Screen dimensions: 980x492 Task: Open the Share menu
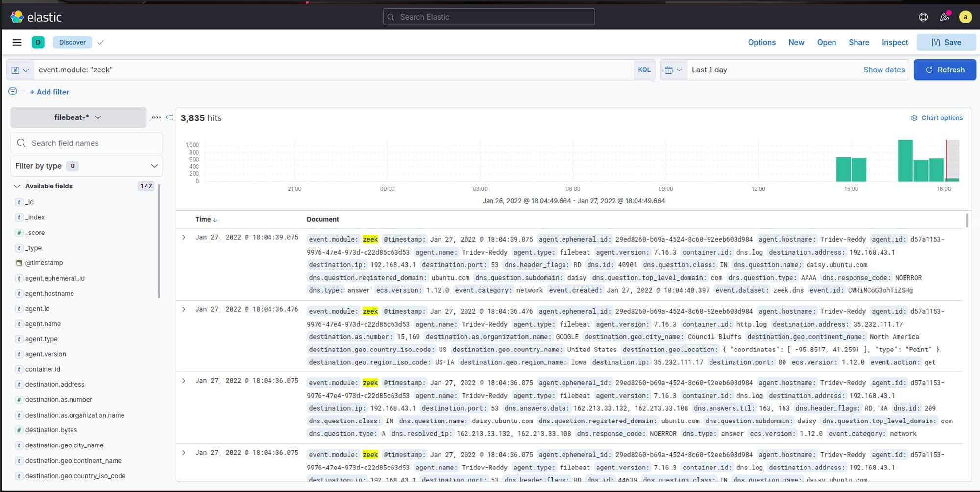pyautogui.click(x=859, y=42)
